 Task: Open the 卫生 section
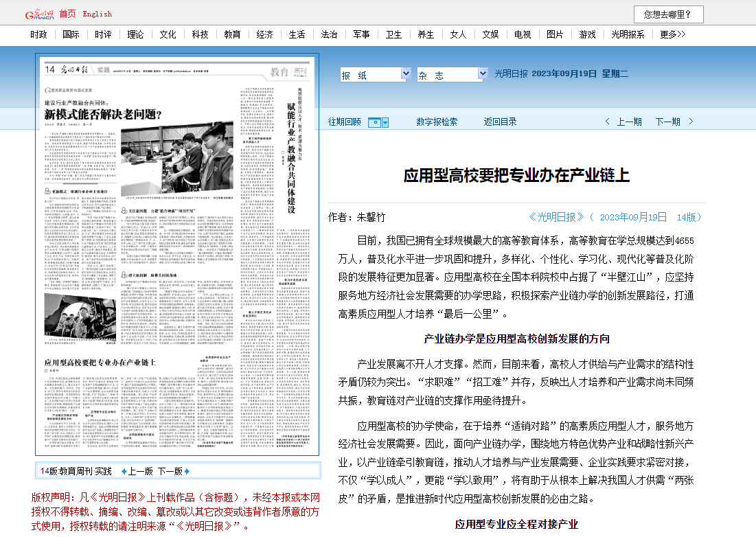394,34
